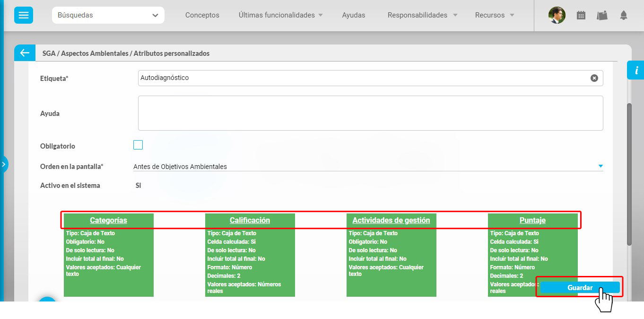Screen dimensions: 644x319
Task: Click inside the Ayuda text area
Action: (371, 113)
